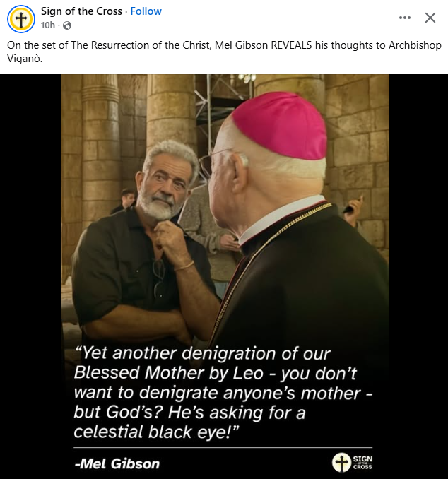
Task: Close the post viewer with the X
Action: coord(430,18)
